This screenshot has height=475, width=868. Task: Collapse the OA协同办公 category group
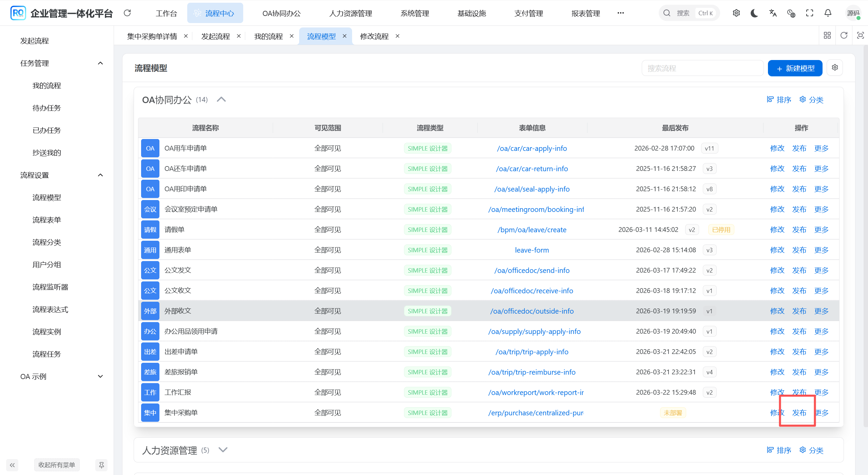point(221,100)
